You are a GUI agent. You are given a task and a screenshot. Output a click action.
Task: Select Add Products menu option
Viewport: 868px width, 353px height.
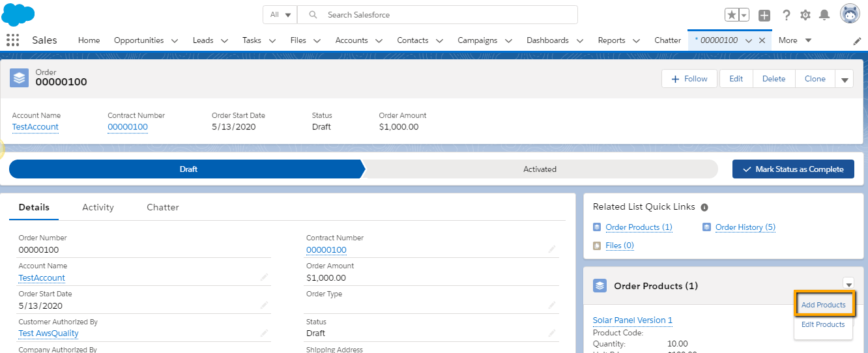(x=823, y=305)
